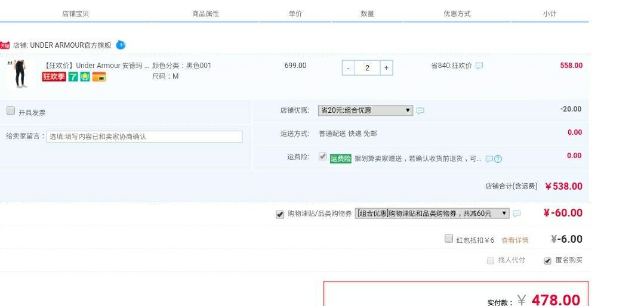Image resolution: width=644 pixels, height=306 pixels.
Task: Click the black leggings product thumbnail
Action: 20,74
